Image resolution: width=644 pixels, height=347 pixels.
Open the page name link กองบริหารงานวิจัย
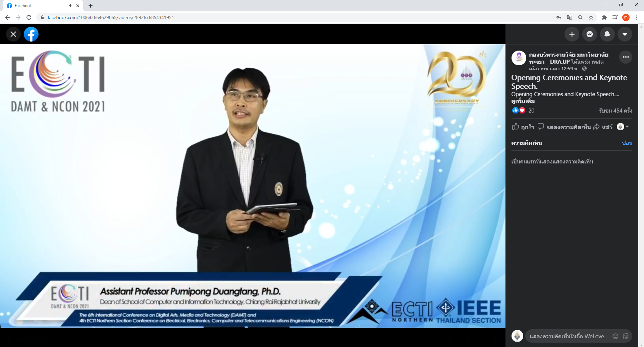click(x=569, y=58)
